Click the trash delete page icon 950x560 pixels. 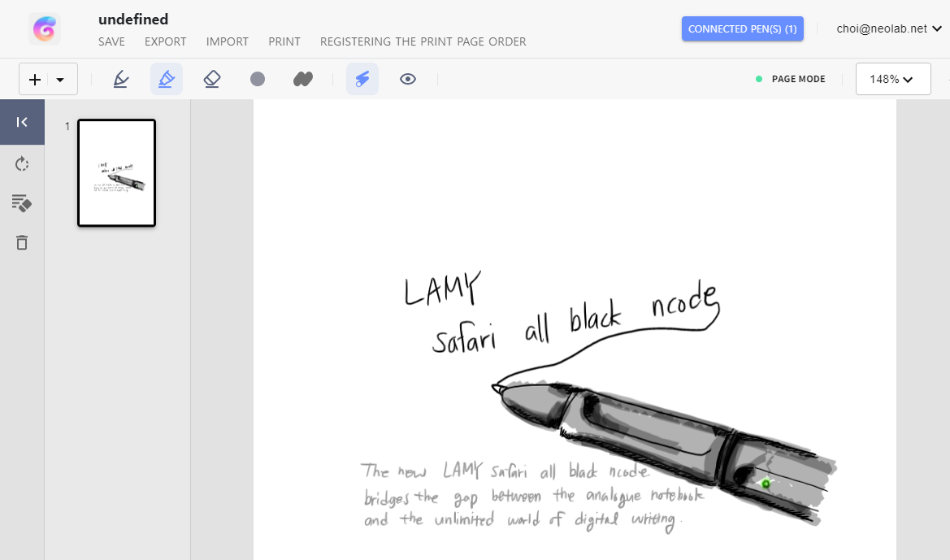click(22, 242)
